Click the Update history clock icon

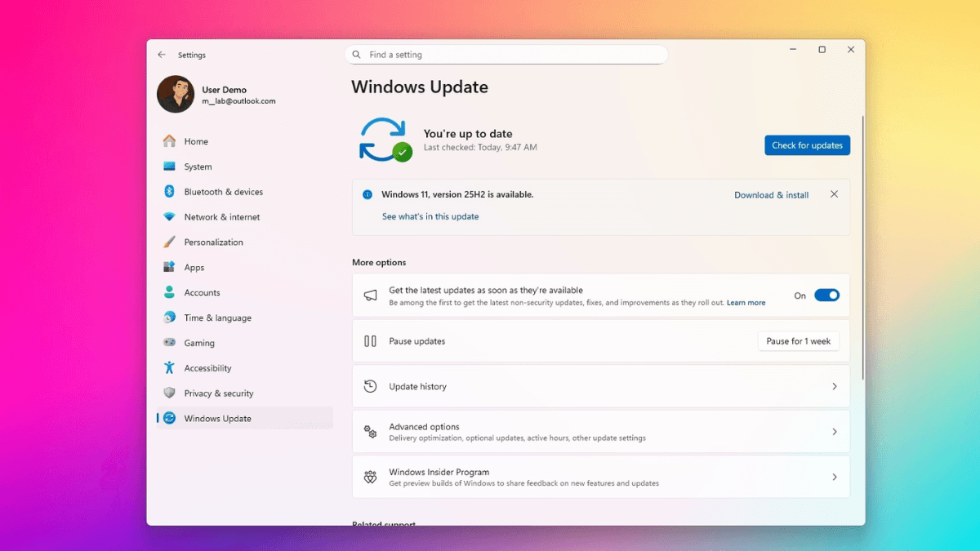[x=370, y=387]
